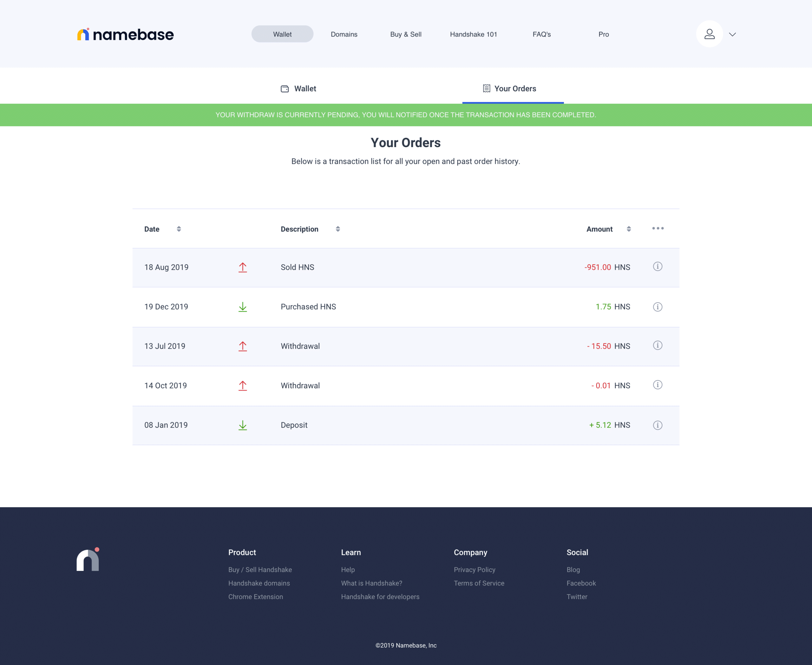Viewport: 812px width, 665px height.
Task: Expand the account dropdown chevron
Action: point(732,35)
